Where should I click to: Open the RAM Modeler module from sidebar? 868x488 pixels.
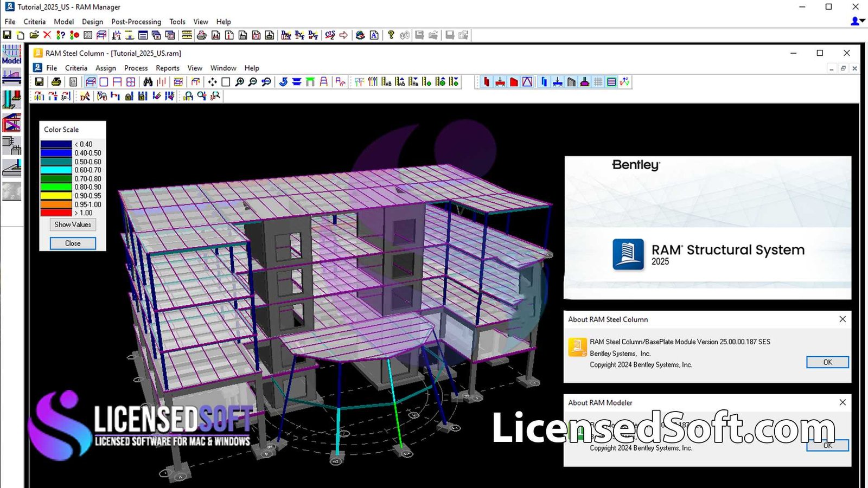pos(12,55)
